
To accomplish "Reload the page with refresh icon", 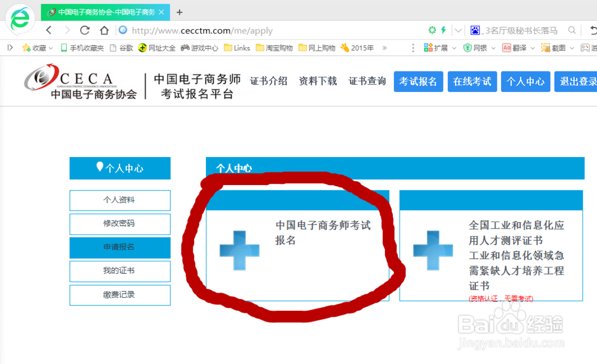I will tap(85, 30).
